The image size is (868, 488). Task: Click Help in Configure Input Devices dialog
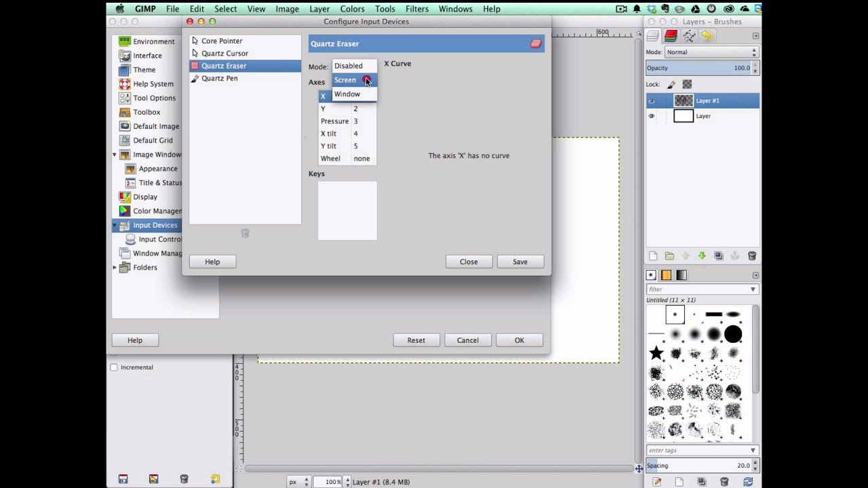212,262
